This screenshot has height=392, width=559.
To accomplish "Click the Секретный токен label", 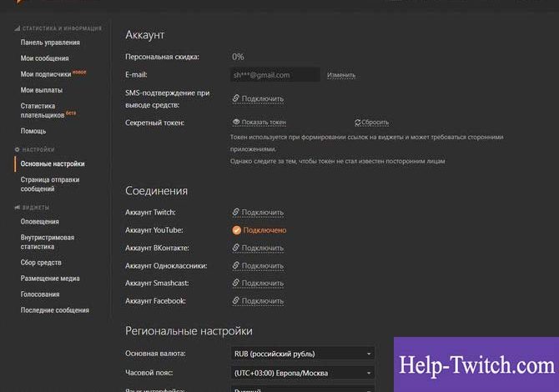I will 154,123.
